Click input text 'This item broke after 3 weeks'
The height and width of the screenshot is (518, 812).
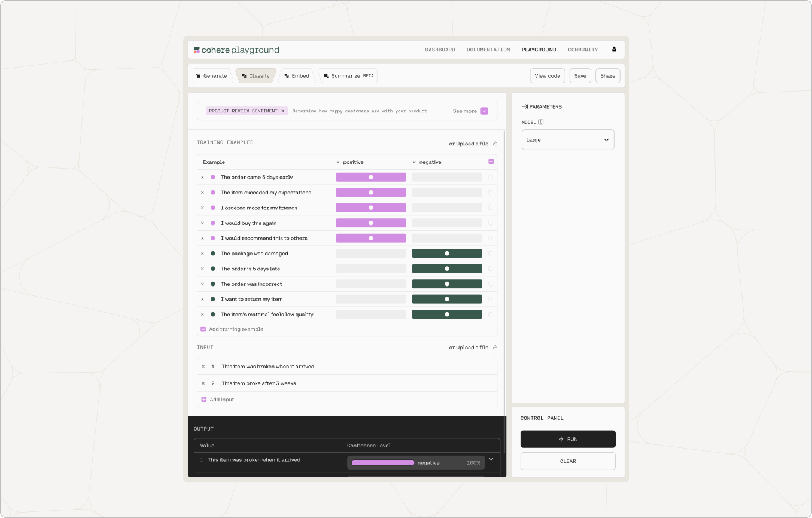[x=258, y=383]
